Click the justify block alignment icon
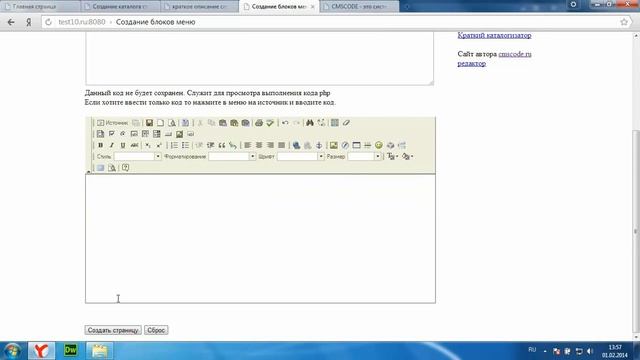640x360 pixels. tap(281, 145)
